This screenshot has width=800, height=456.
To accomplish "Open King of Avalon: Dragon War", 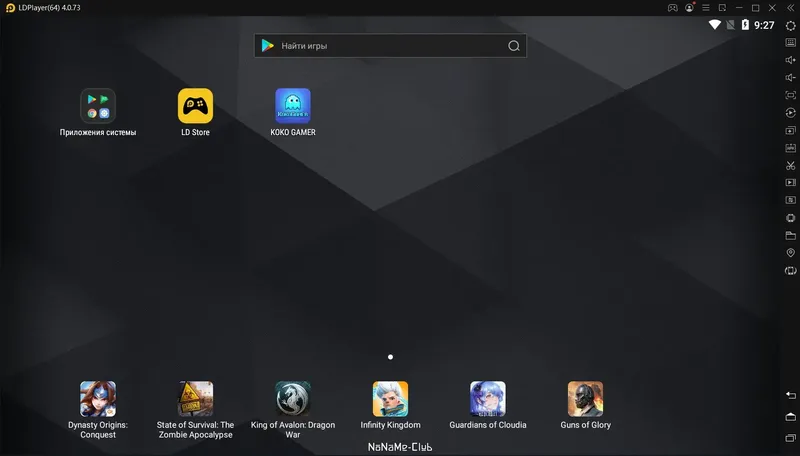I will point(293,410).
